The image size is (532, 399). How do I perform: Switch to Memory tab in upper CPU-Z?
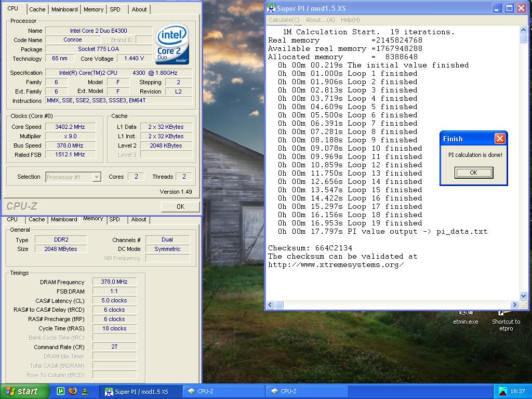94,9
